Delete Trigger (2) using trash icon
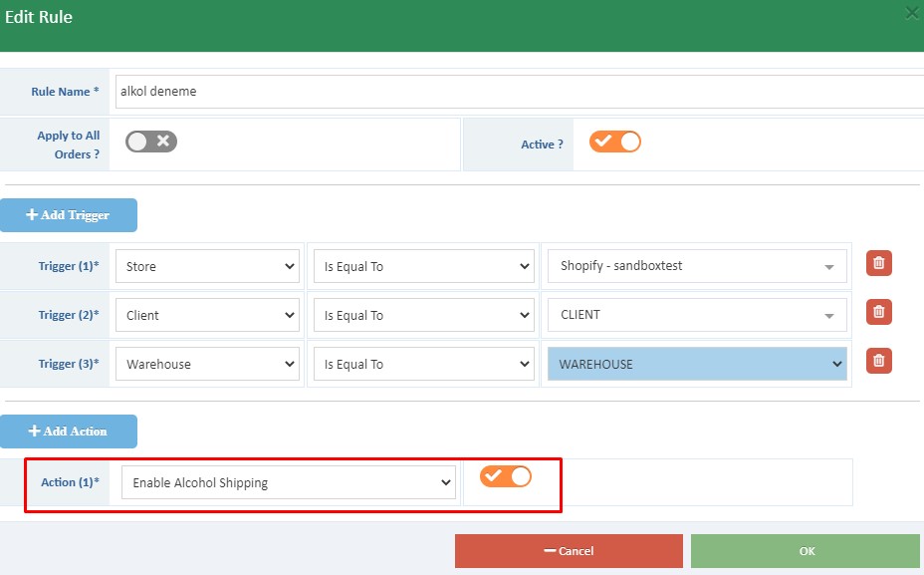This screenshot has height=575, width=924. [x=878, y=313]
